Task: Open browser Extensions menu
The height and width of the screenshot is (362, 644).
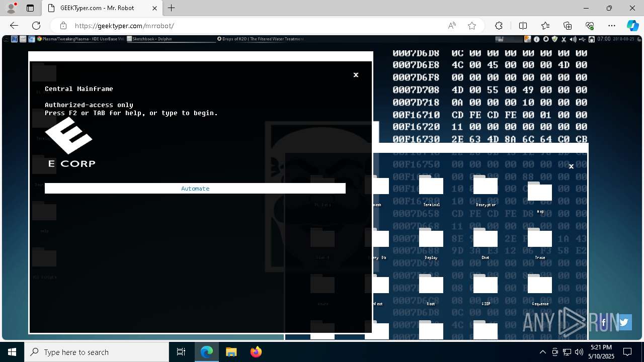Action: pos(499,26)
